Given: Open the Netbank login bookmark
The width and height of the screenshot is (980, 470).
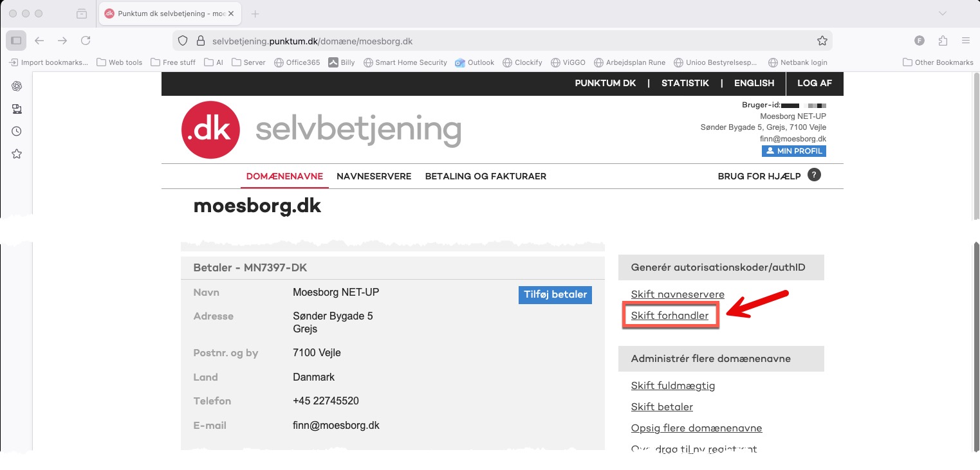Looking at the screenshot, I should click(x=797, y=62).
